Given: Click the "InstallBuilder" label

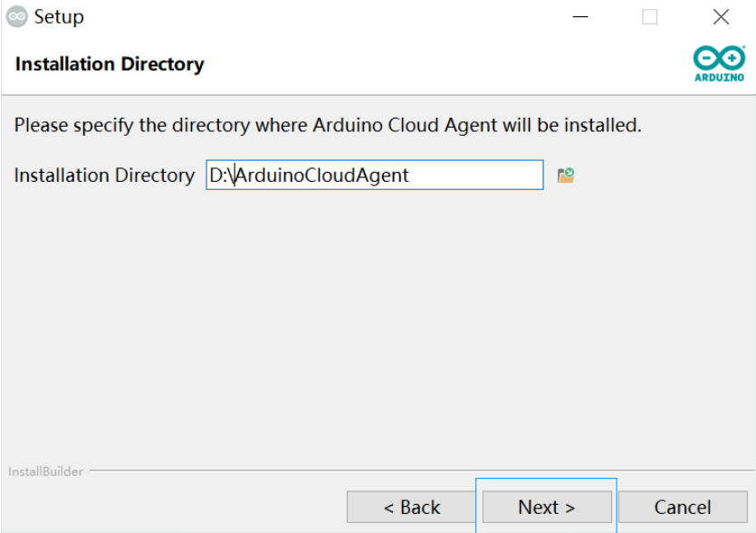Looking at the screenshot, I should pyautogui.click(x=46, y=471).
